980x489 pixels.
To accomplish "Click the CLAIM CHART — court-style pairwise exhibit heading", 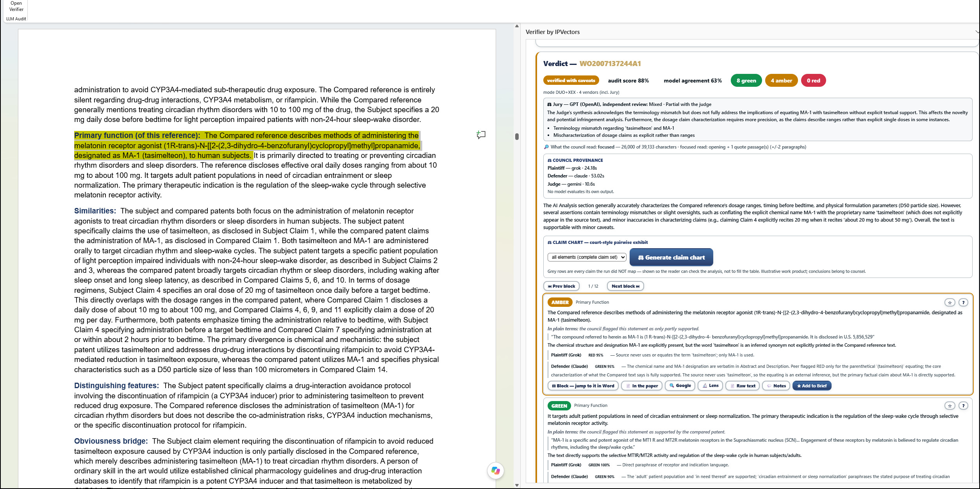I will (598, 242).
